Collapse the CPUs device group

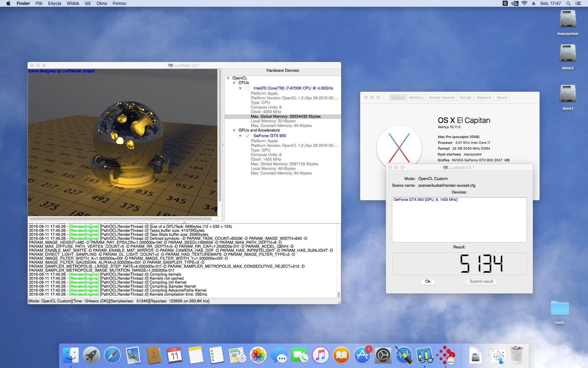(234, 83)
